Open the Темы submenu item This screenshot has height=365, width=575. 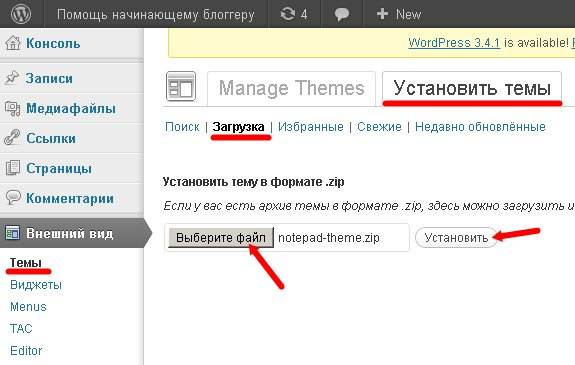(26, 263)
